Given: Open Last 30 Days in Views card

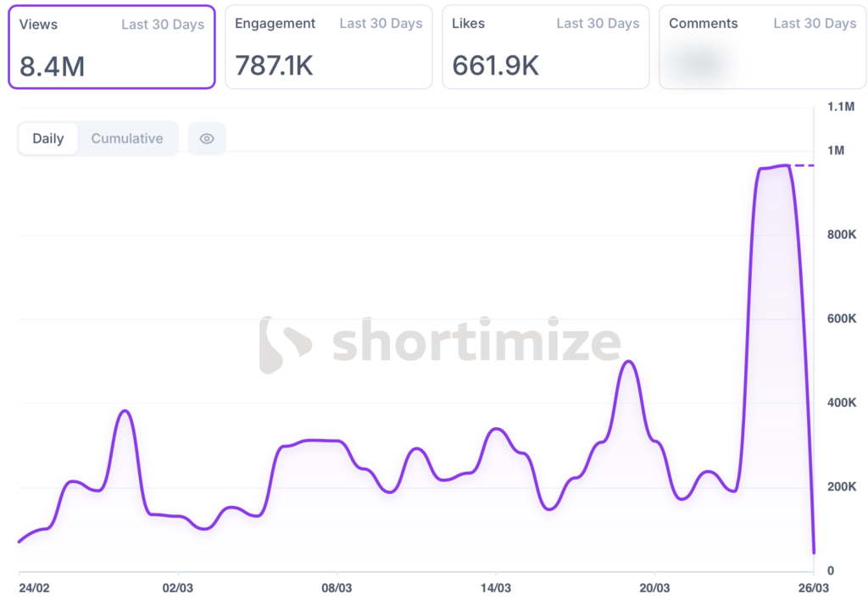Looking at the screenshot, I should [162, 24].
